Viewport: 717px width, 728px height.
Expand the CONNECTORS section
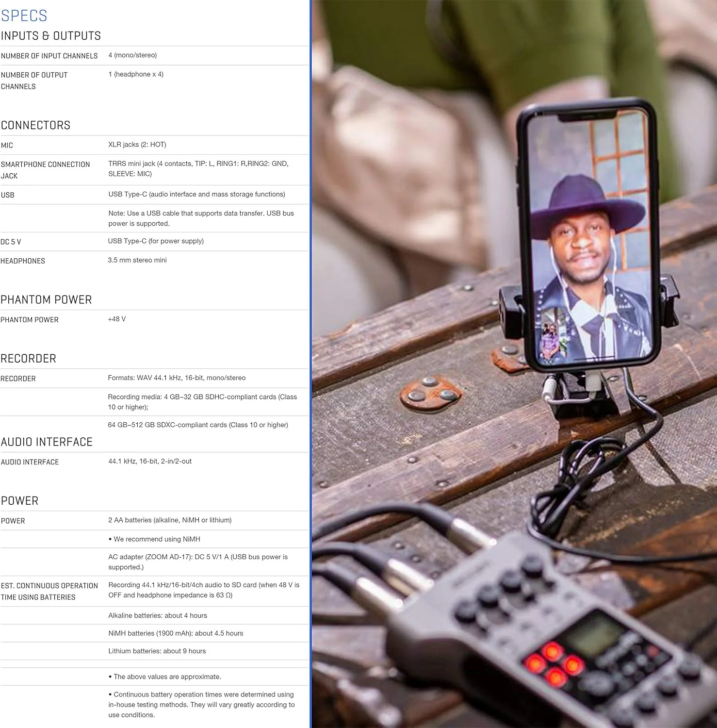tap(35, 125)
